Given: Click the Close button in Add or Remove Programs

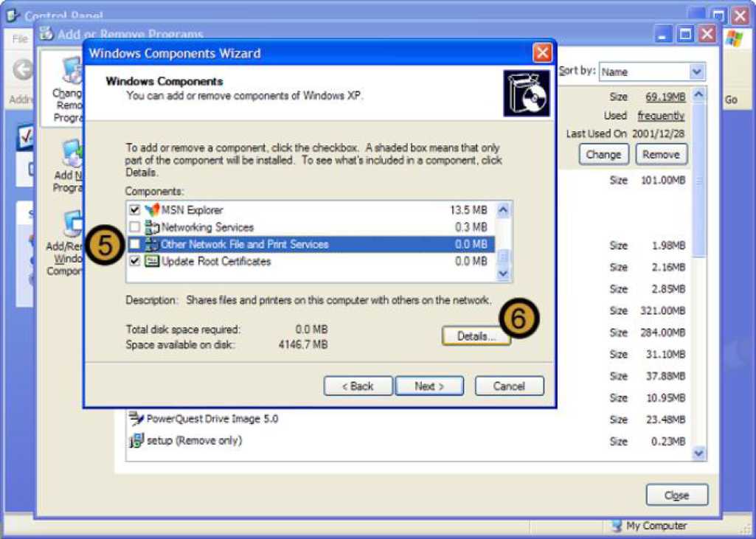Looking at the screenshot, I should pos(677,495).
